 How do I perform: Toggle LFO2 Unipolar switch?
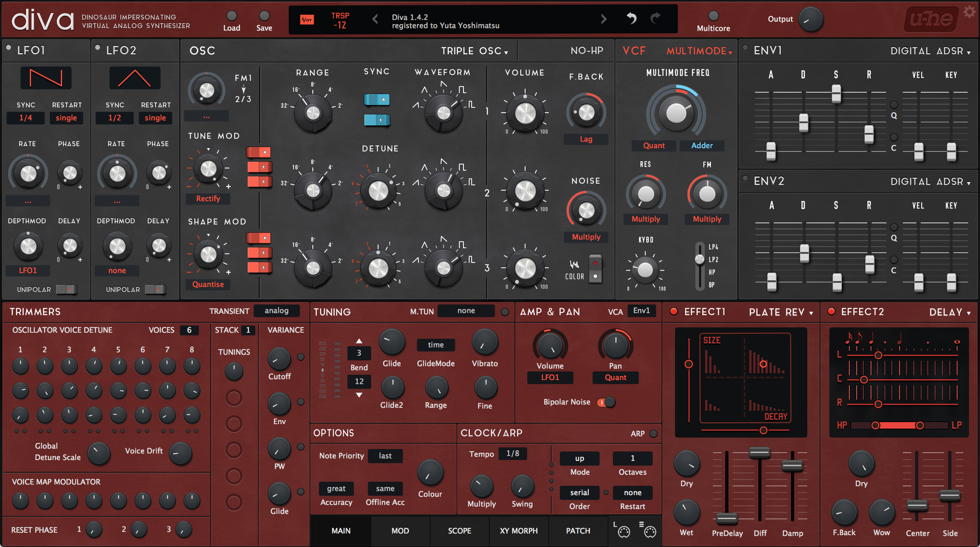[155, 289]
